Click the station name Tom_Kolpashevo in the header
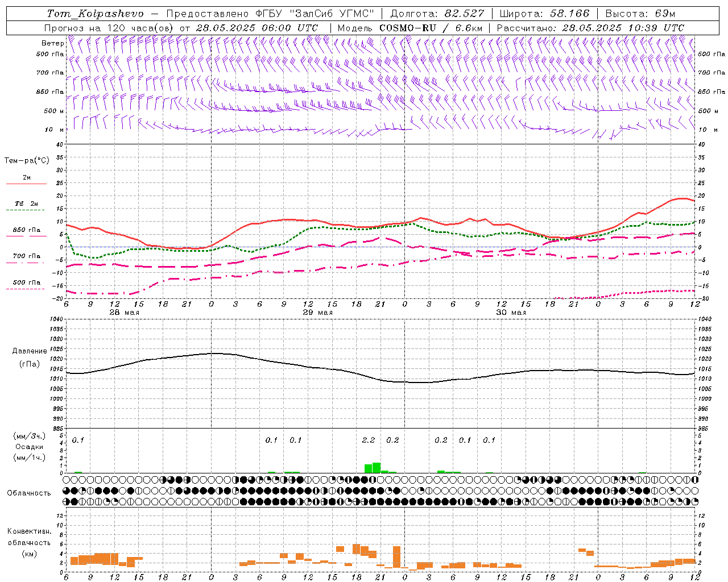 coord(95,13)
